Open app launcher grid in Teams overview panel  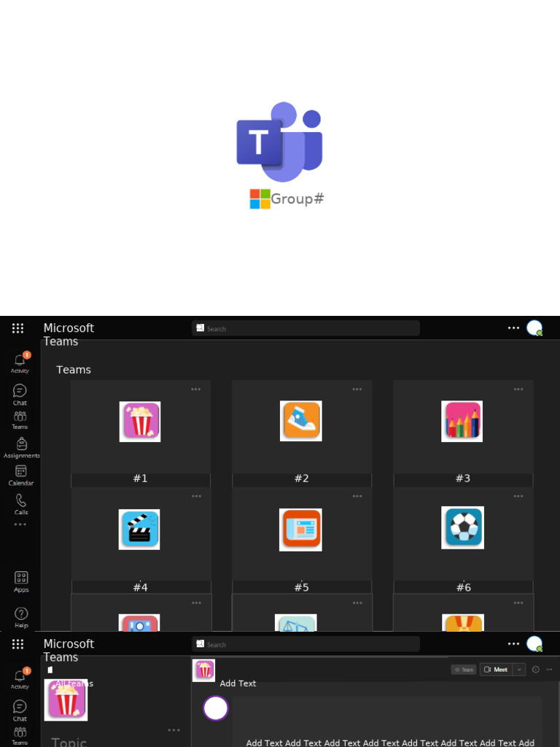[x=17, y=328]
